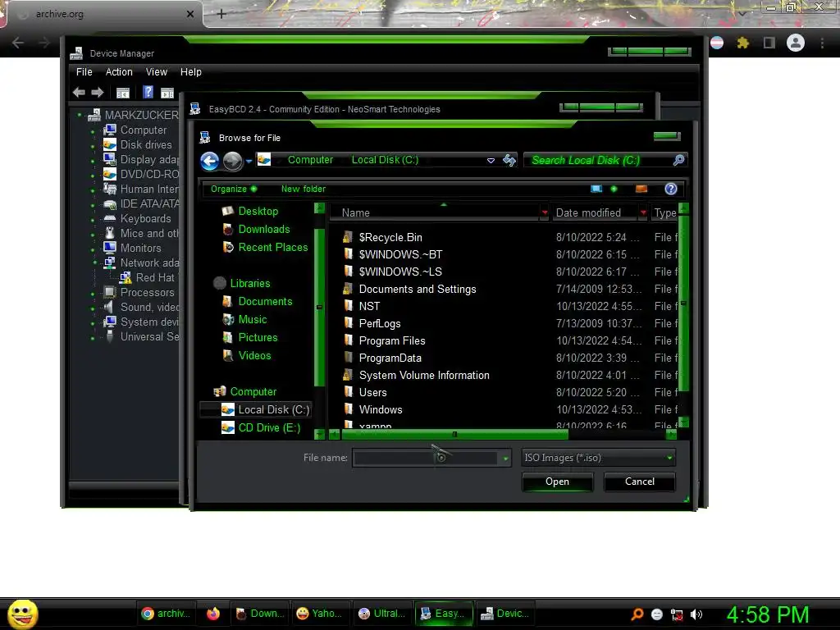Select Keyboards node in Device Manager

(x=146, y=218)
